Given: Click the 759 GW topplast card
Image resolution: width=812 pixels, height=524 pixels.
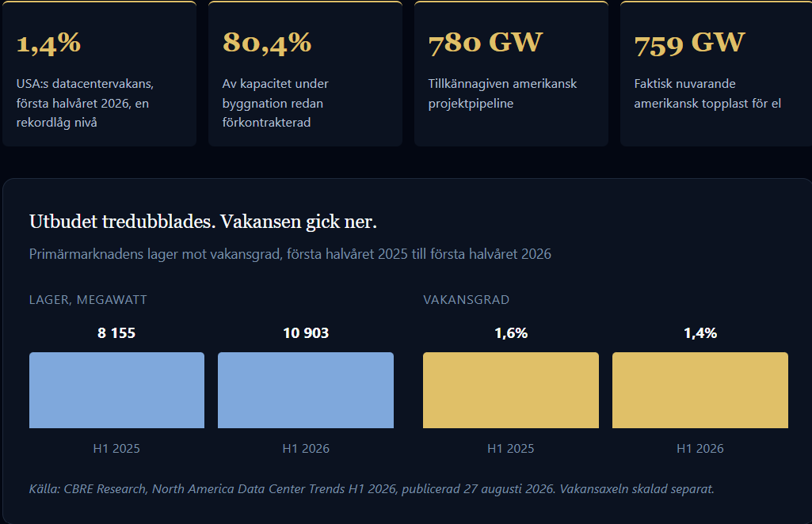Looking at the screenshot, I should click(x=716, y=74).
